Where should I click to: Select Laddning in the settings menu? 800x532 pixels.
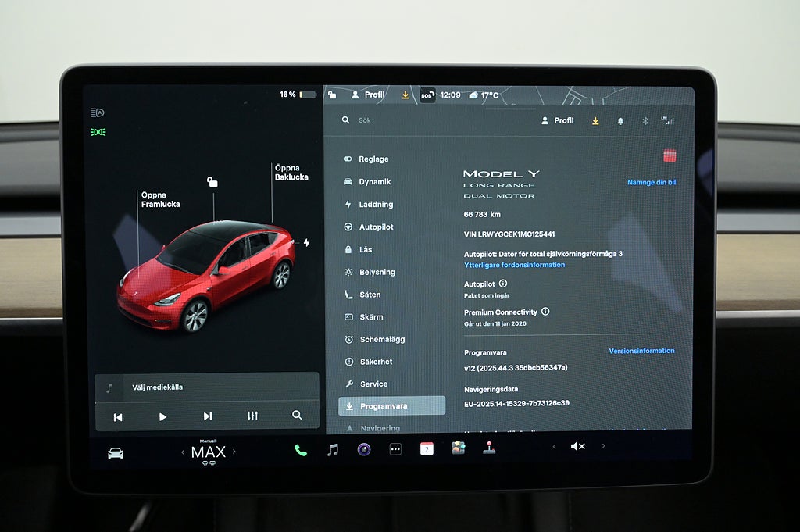tap(376, 205)
